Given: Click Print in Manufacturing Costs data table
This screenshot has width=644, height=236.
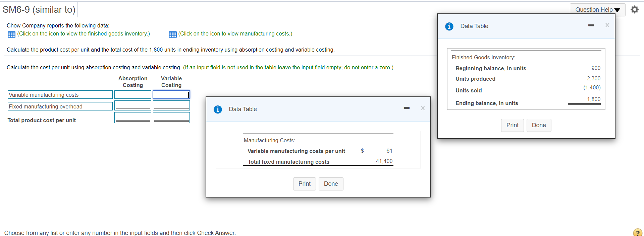Looking at the screenshot, I should (304, 184).
